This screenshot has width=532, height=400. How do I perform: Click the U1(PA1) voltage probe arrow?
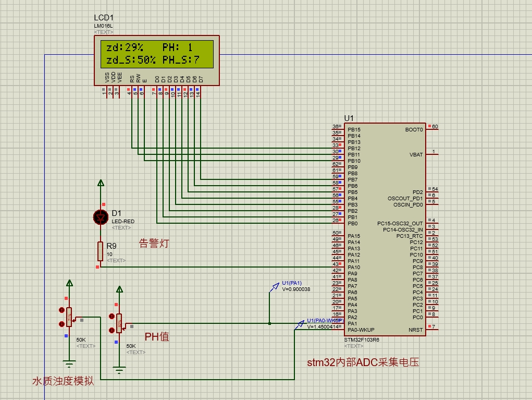pos(274,287)
